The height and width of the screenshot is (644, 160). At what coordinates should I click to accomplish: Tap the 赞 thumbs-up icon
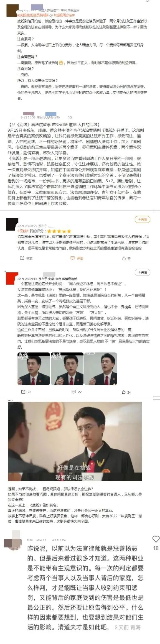coord(126,258)
